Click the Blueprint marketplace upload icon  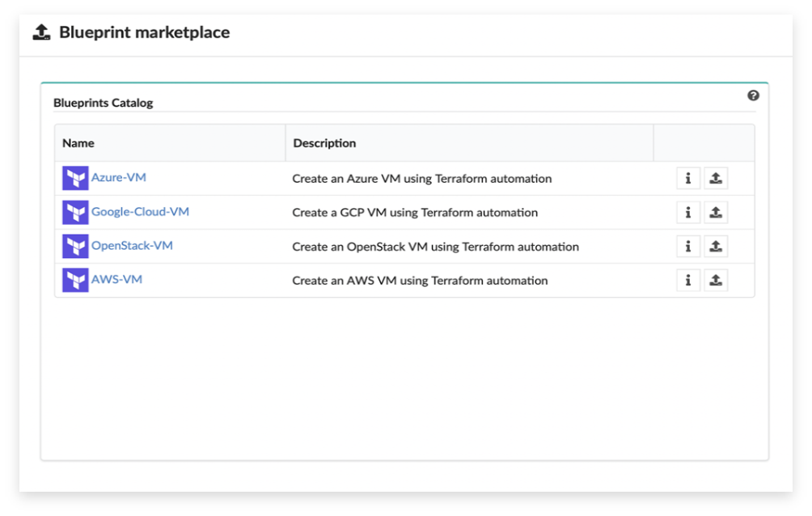pyautogui.click(x=41, y=32)
